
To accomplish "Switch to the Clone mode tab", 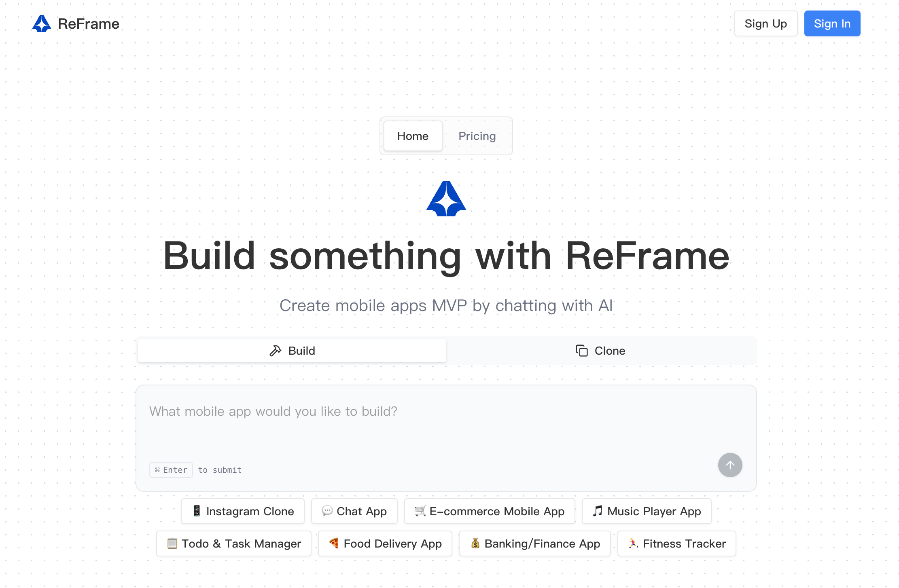I will coord(601,351).
